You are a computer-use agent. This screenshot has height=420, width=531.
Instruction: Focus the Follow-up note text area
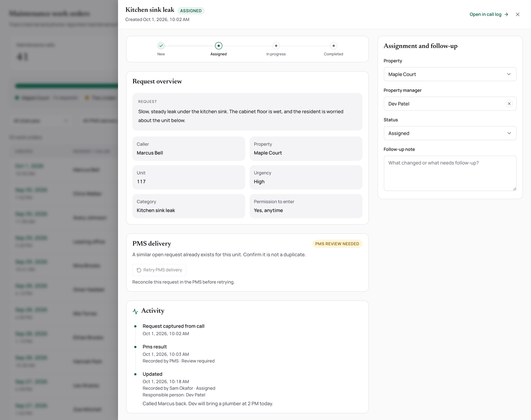pyautogui.click(x=450, y=173)
